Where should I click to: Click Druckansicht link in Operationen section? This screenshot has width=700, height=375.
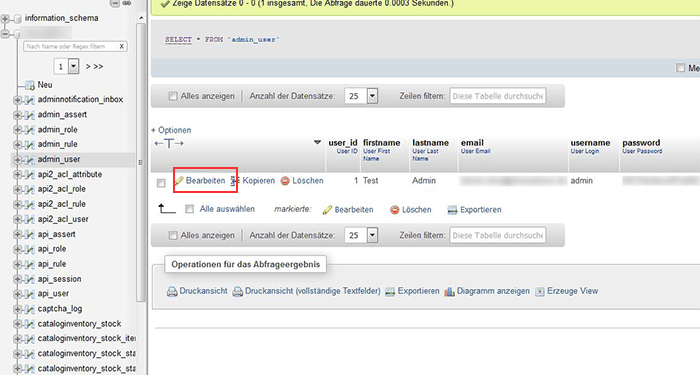pos(203,291)
